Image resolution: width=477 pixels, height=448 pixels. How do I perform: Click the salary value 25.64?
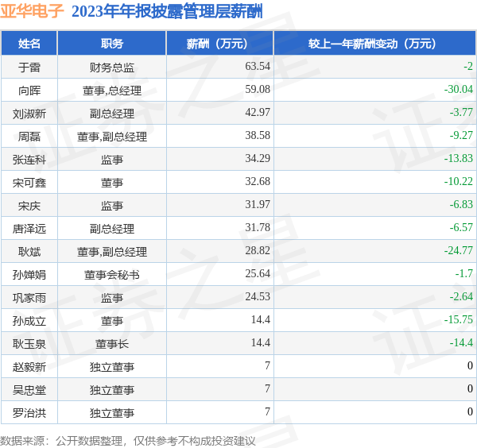(x=258, y=274)
